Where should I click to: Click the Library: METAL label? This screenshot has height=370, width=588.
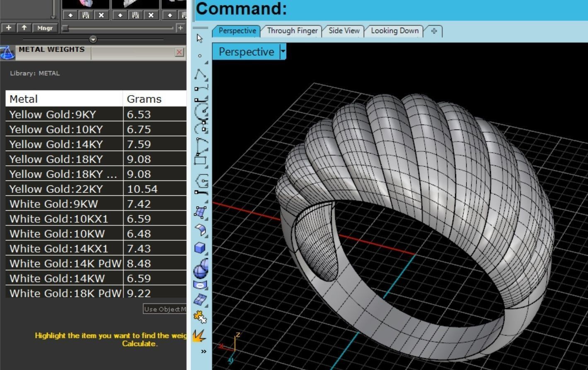pos(35,73)
